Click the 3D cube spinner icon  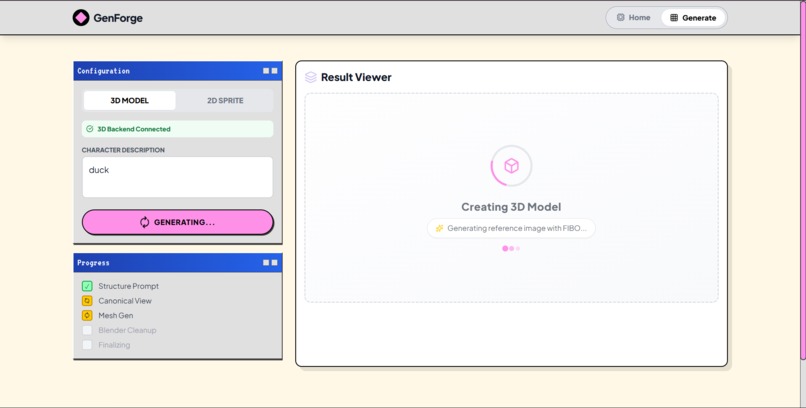511,165
